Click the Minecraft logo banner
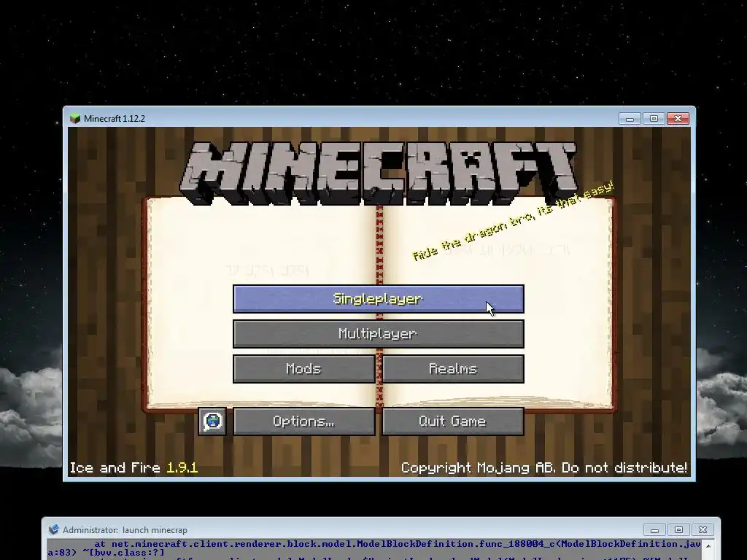 (379, 174)
